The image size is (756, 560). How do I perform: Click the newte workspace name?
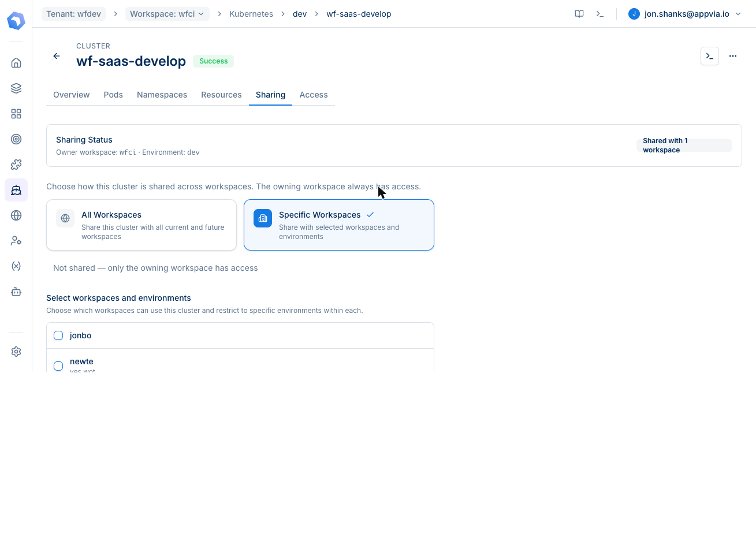tap(81, 361)
